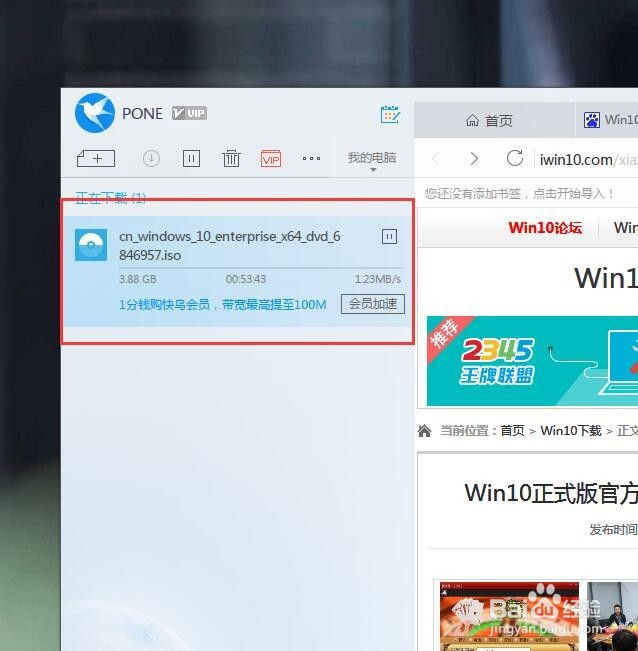Refresh the iwin10.com page
Viewport: 638px width, 651px height.
pyautogui.click(x=515, y=158)
